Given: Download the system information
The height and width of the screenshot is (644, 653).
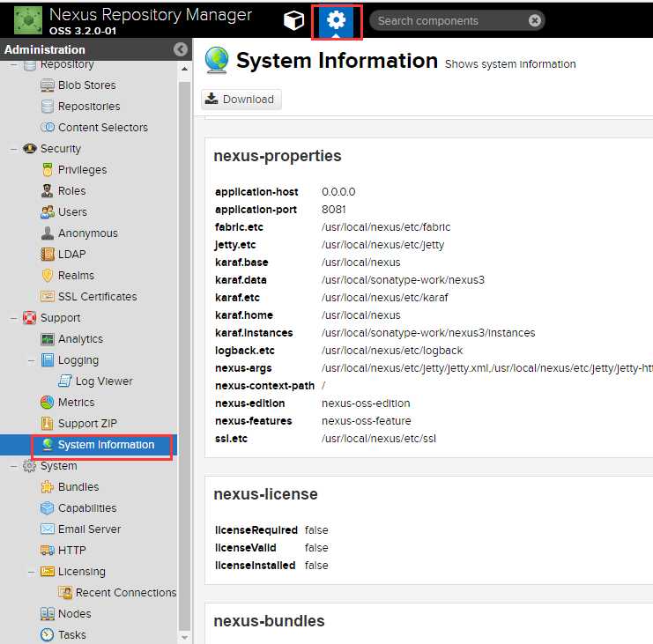Looking at the screenshot, I should pyautogui.click(x=241, y=99).
